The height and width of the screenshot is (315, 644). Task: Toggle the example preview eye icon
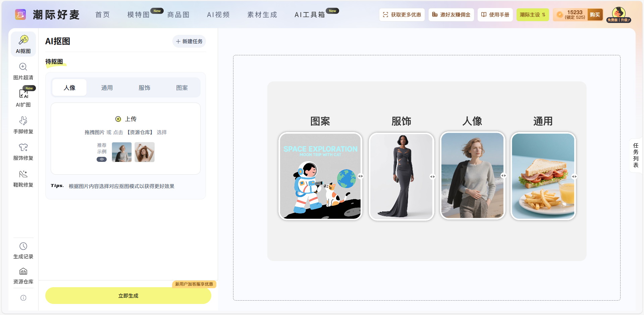point(102,159)
